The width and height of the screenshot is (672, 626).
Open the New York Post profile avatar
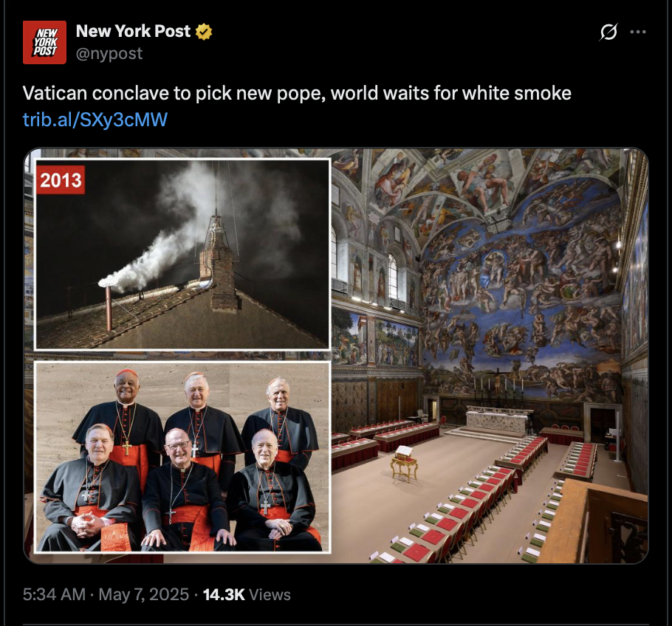click(44, 42)
